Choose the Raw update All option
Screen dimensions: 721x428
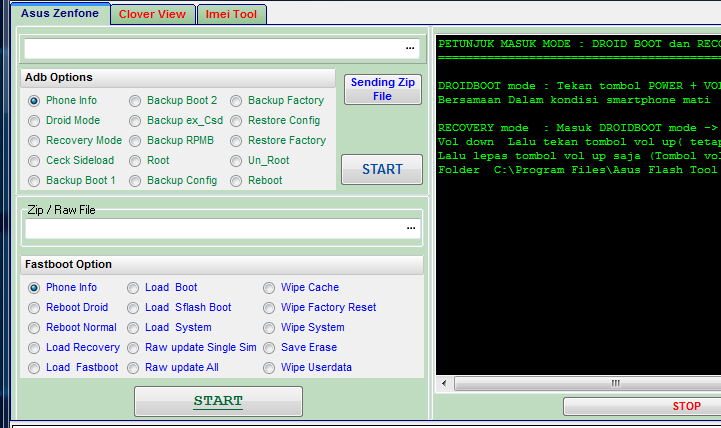point(133,368)
